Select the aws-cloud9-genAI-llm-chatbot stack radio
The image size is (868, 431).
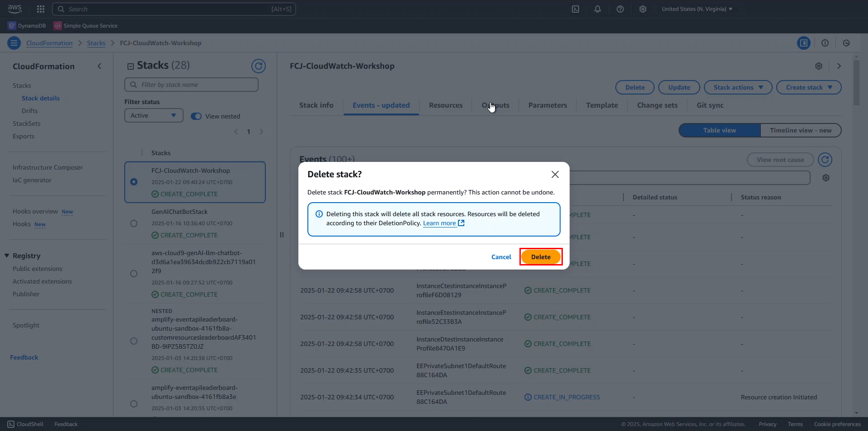coord(134,274)
